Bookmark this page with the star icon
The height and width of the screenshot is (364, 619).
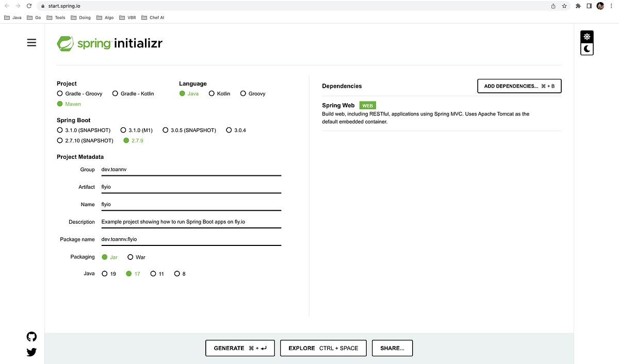click(563, 6)
